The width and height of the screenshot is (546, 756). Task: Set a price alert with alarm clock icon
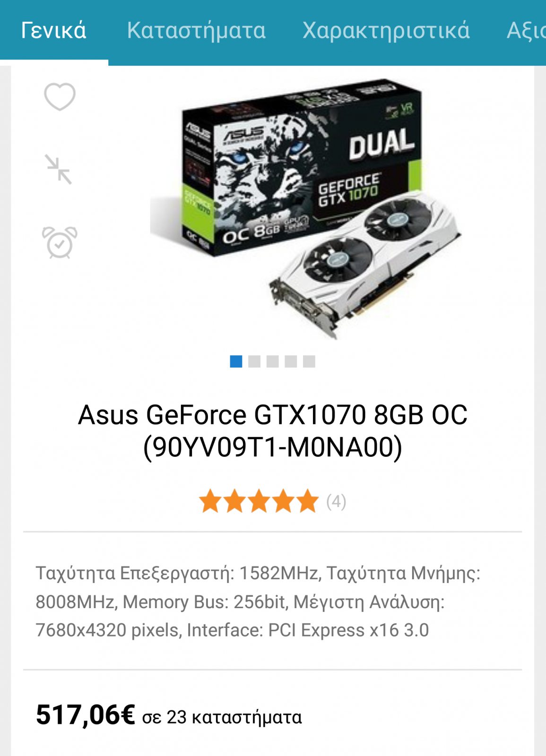click(60, 242)
